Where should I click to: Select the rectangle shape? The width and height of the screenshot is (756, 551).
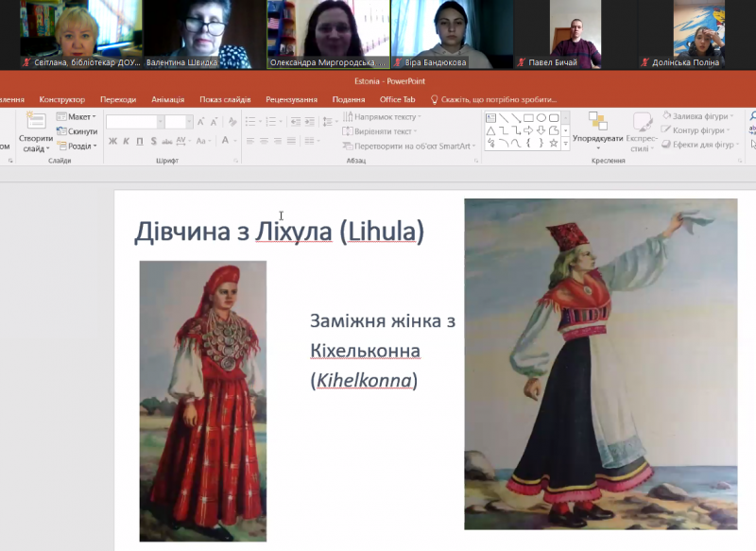[528, 117]
